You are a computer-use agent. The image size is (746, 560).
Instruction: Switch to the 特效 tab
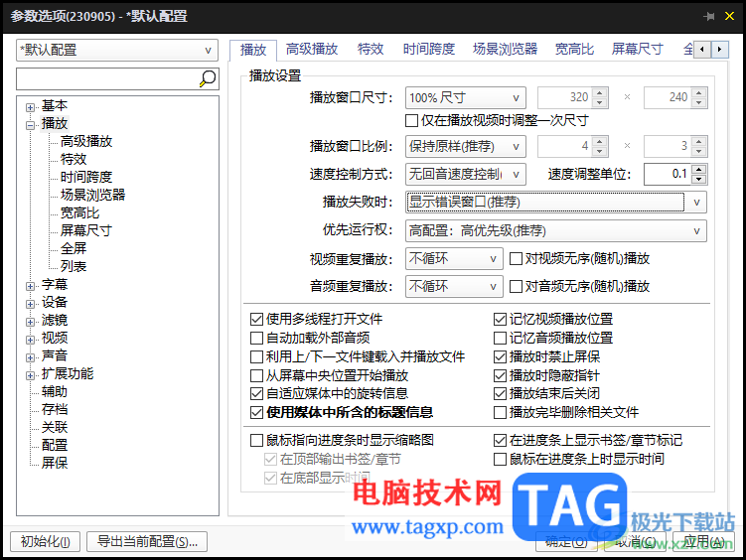[x=371, y=49]
